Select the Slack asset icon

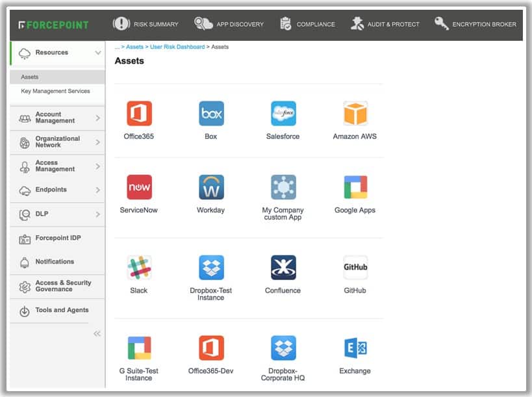[x=139, y=268]
